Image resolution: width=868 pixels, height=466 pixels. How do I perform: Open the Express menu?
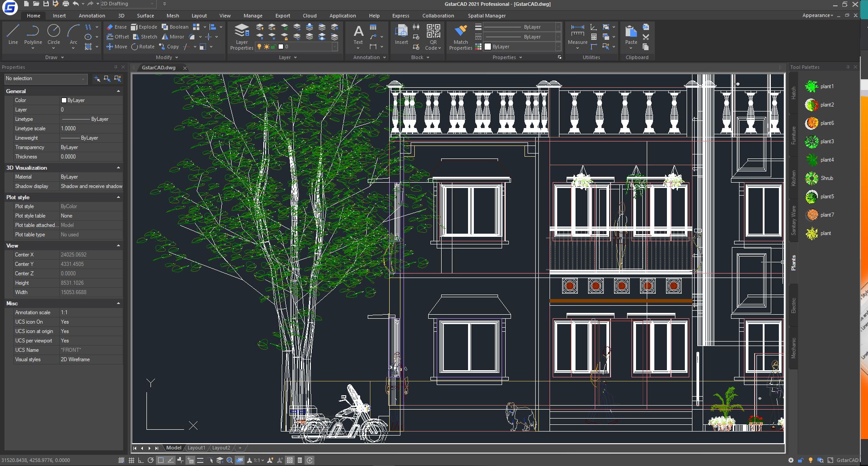[400, 16]
